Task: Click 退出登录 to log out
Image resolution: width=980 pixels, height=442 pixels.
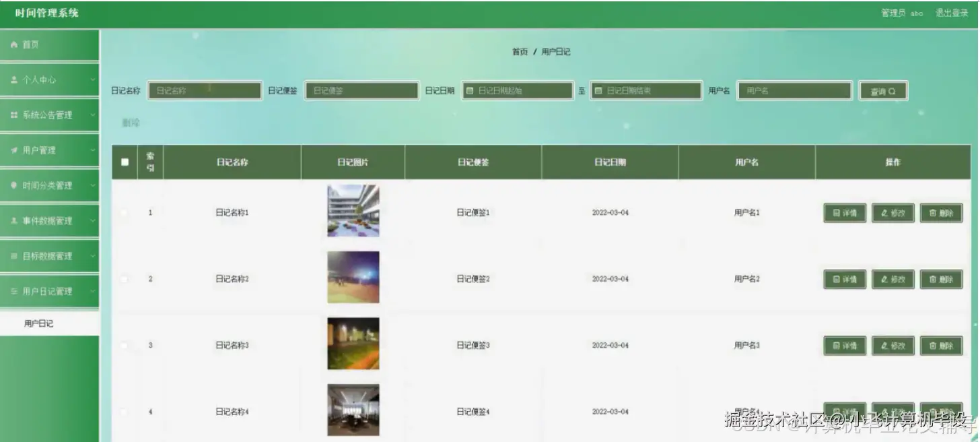Action: click(x=952, y=13)
